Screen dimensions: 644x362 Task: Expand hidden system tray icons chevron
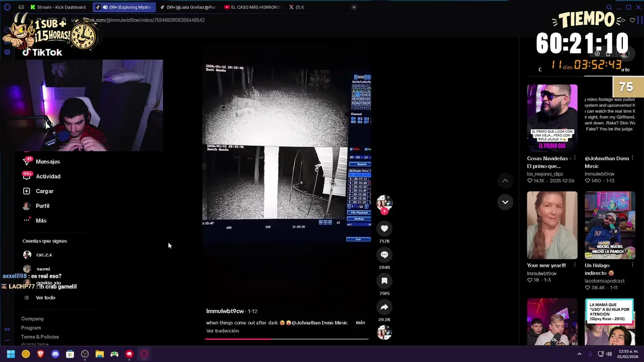pos(580,354)
